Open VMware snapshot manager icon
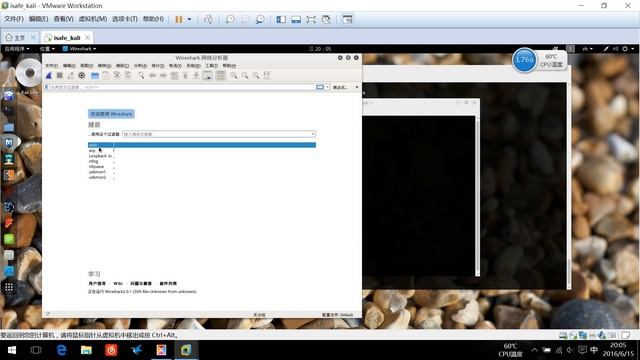Screen dimensions: 640x360 260,19
